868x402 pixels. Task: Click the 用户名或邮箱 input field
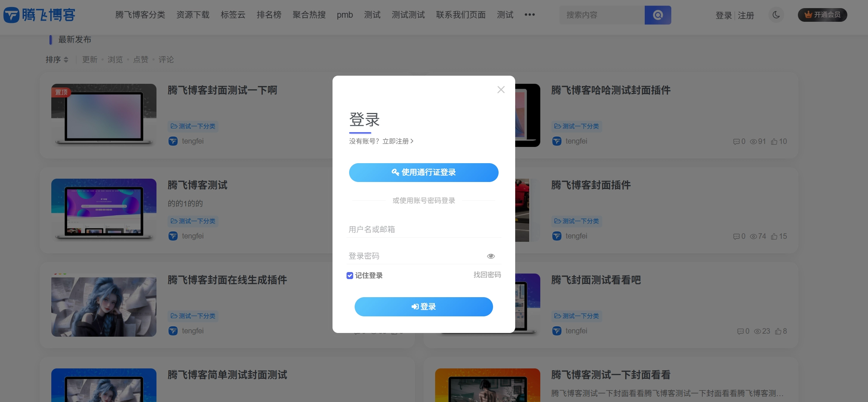(x=423, y=229)
